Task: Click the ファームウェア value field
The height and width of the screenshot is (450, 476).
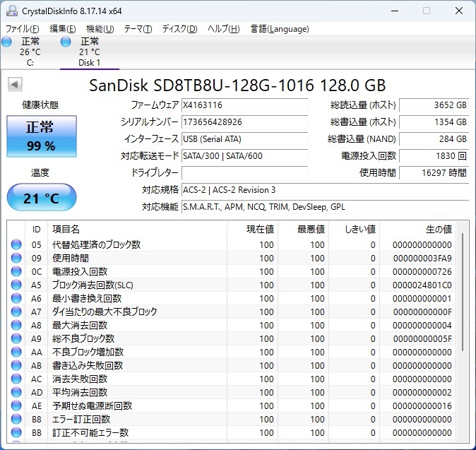Action: 244,105
